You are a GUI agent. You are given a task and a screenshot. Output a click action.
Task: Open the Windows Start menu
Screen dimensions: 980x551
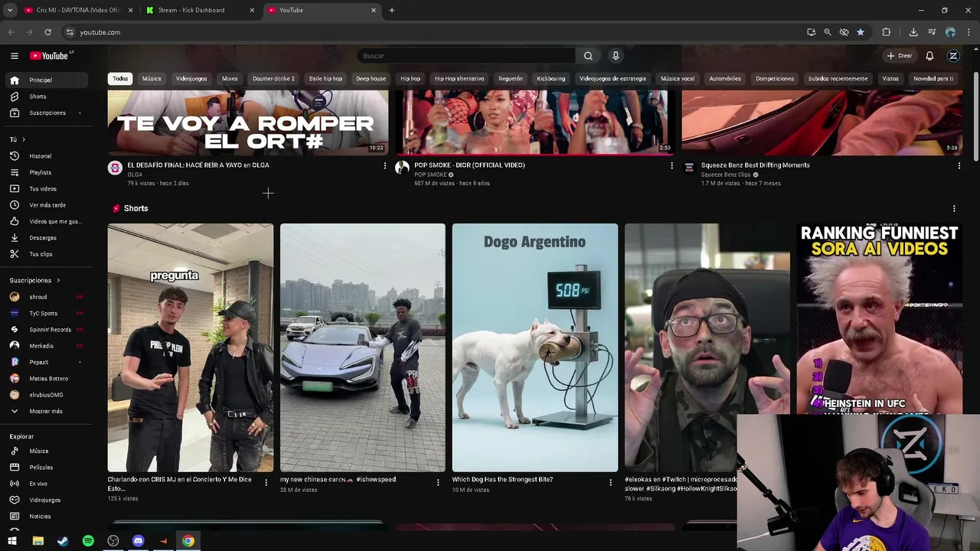point(12,541)
